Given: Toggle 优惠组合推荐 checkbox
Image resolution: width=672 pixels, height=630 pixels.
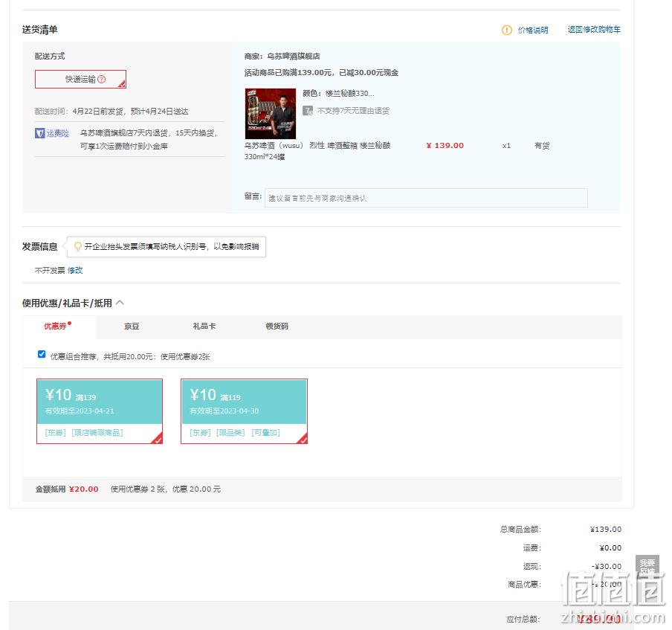Looking at the screenshot, I should [x=42, y=354].
